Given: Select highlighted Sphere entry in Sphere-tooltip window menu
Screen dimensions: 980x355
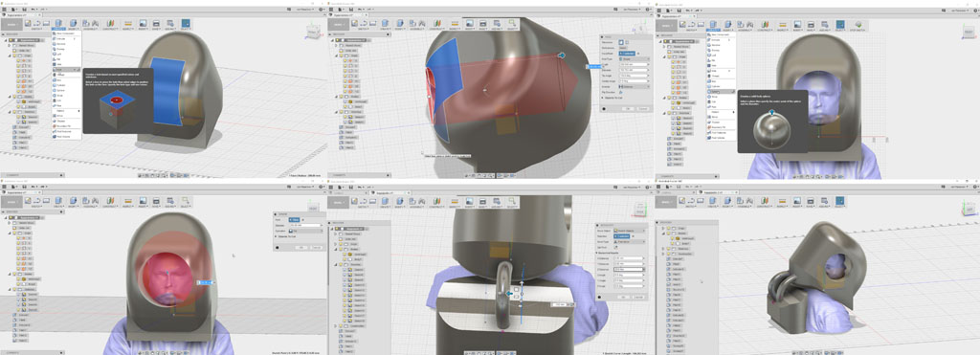Looking at the screenshot, I should 721,91.
